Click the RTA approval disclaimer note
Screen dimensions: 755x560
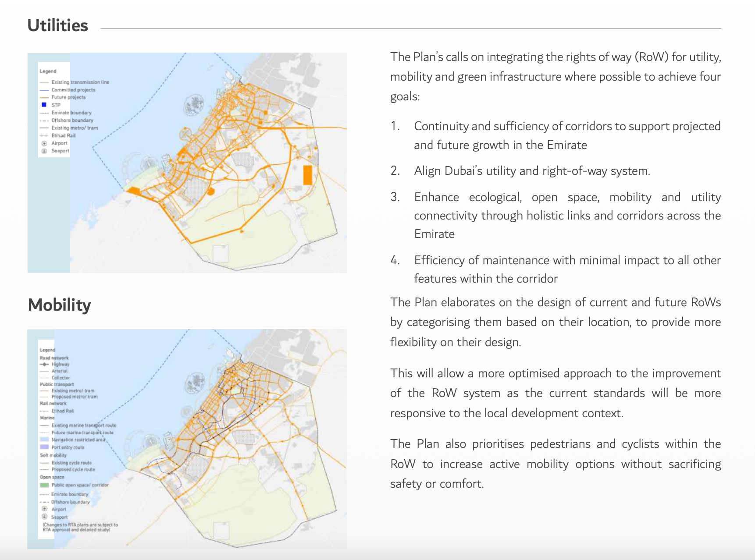click(79, 526)
